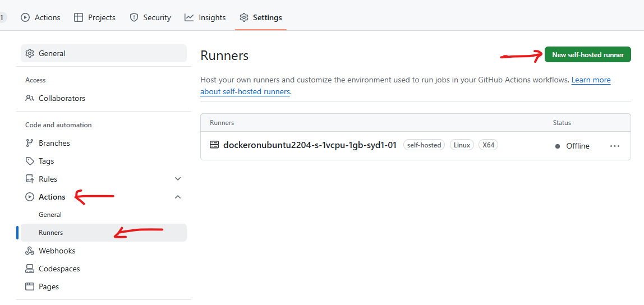Click the X64 label badge
The width and height of the screenshot is (644, 305).
(x=489, y=145)
